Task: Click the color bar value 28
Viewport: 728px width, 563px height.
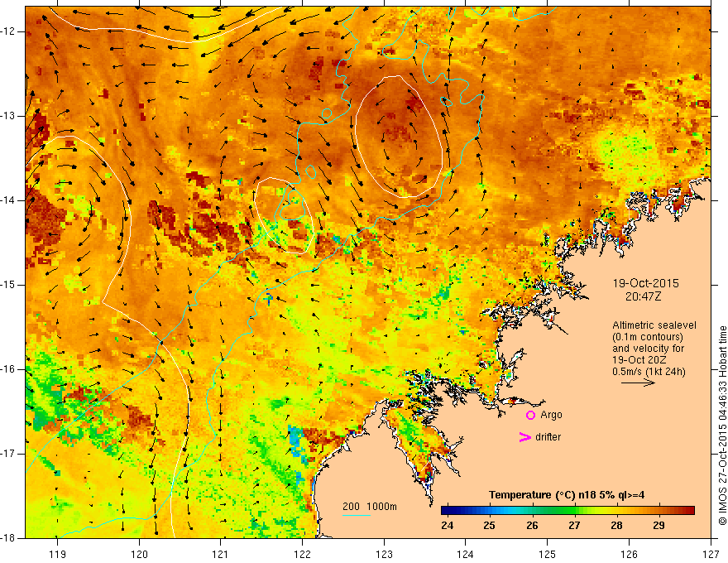Action: coord(616,526)
